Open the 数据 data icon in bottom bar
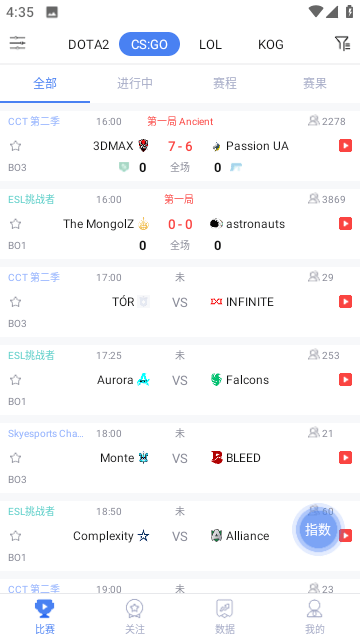Image resolution: width=360 pixels, height=640 pixels. pos(224,616)
